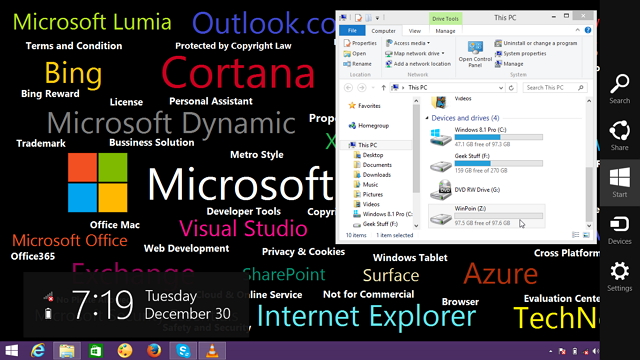Show hidden system tray icons
The height and width of the screenshot is (360, 640).
pyautogui.click(x=550, y=351)
